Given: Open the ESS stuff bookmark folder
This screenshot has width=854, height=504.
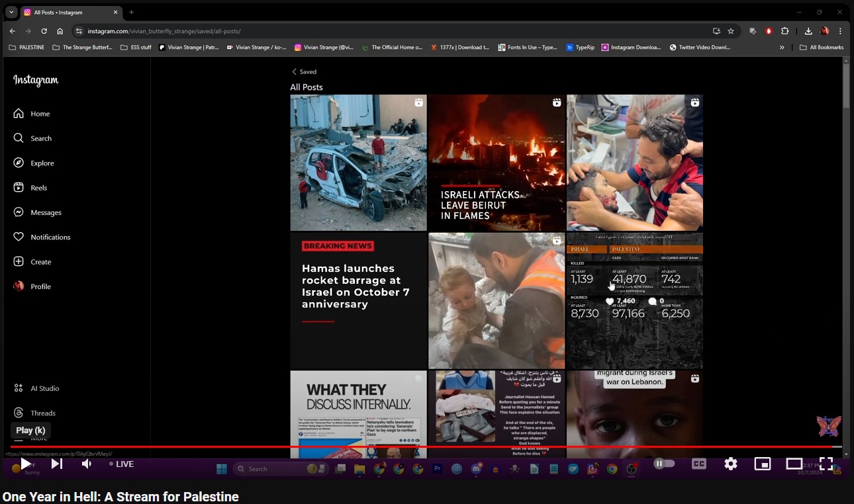Looking at the screenshot, I should click(136, 48).
